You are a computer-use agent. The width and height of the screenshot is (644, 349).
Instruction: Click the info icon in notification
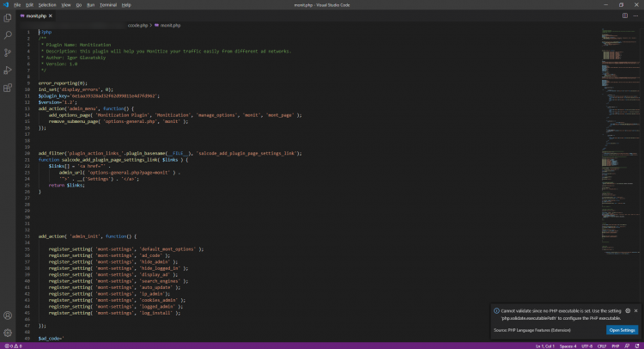point(496,311)
